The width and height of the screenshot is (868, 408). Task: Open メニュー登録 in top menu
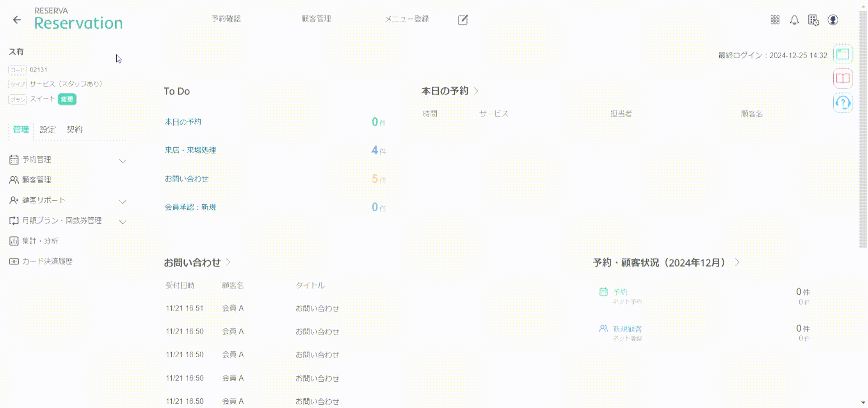click(407, 19)
